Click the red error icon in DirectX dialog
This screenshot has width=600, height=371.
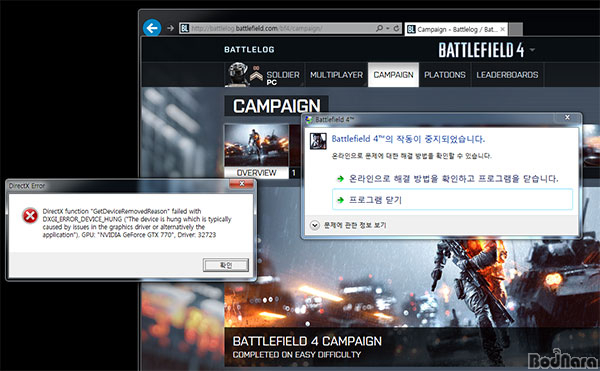point(30,216)
